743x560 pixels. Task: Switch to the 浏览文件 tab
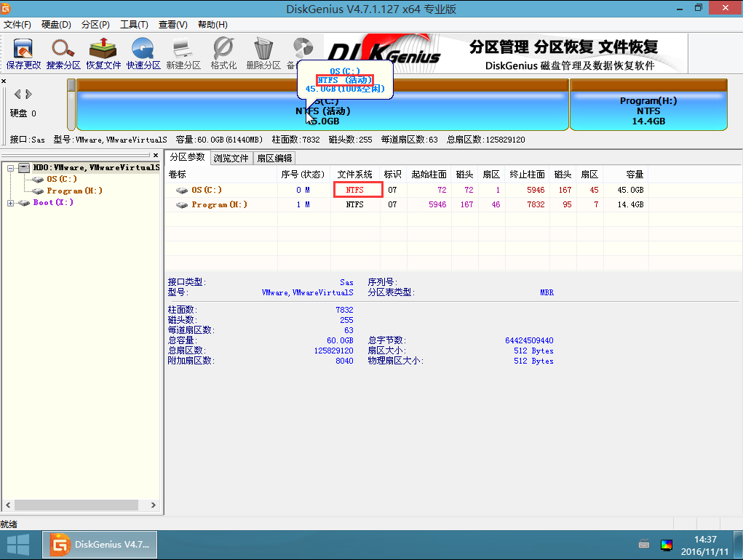231,158
